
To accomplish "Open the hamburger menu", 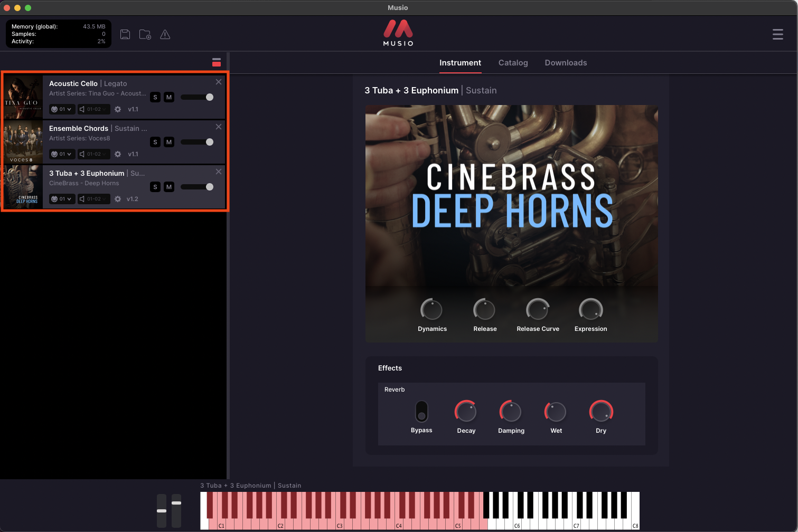I will [x=777, y=34].
